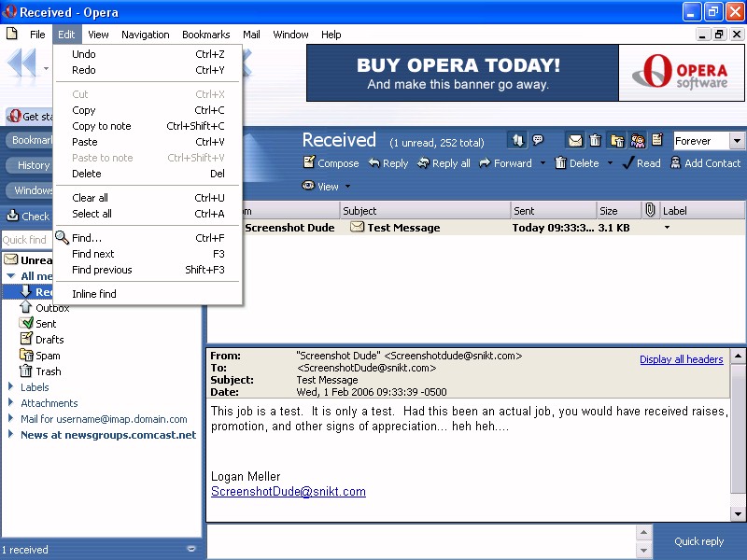
Task: Click the Forward button
Action: coord(505,163)
